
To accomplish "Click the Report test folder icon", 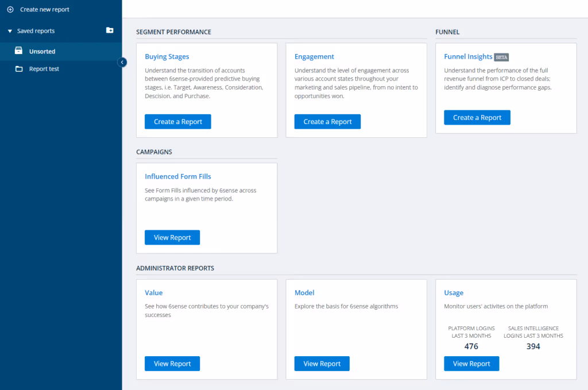I will coord(19,69).
